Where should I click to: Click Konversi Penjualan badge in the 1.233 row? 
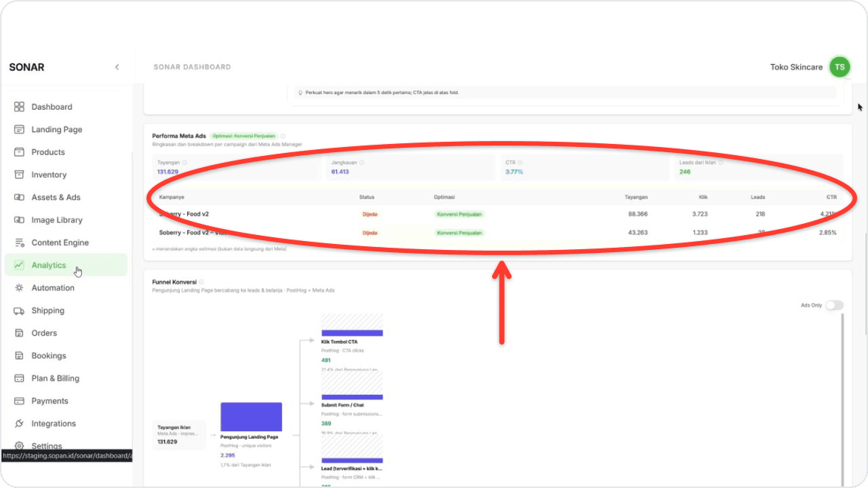pyautogui.click(x=459, y=234)
